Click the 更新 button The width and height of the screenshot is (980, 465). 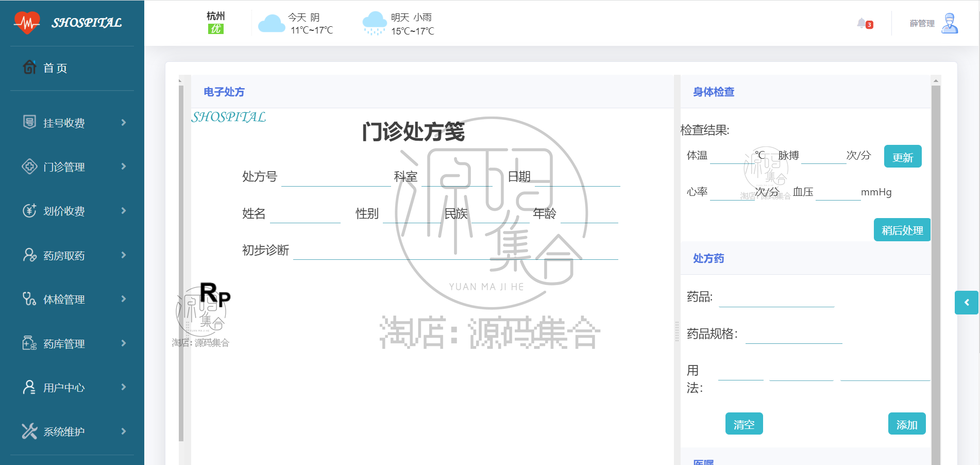(903, 157)
